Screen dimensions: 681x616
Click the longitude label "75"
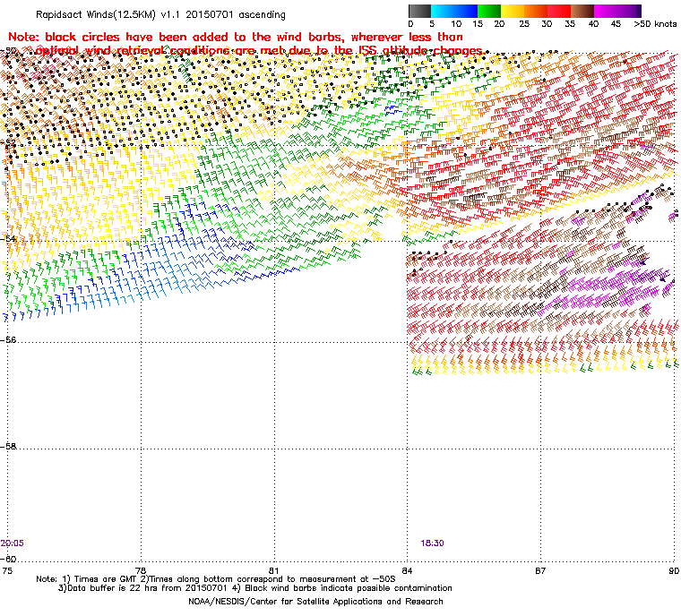pos(7,570)
